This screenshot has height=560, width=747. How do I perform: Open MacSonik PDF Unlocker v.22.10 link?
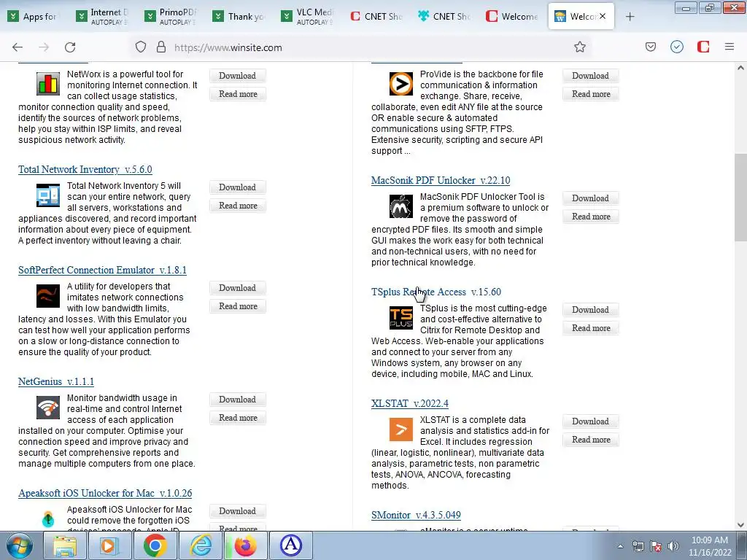click(x=441, y=181)
